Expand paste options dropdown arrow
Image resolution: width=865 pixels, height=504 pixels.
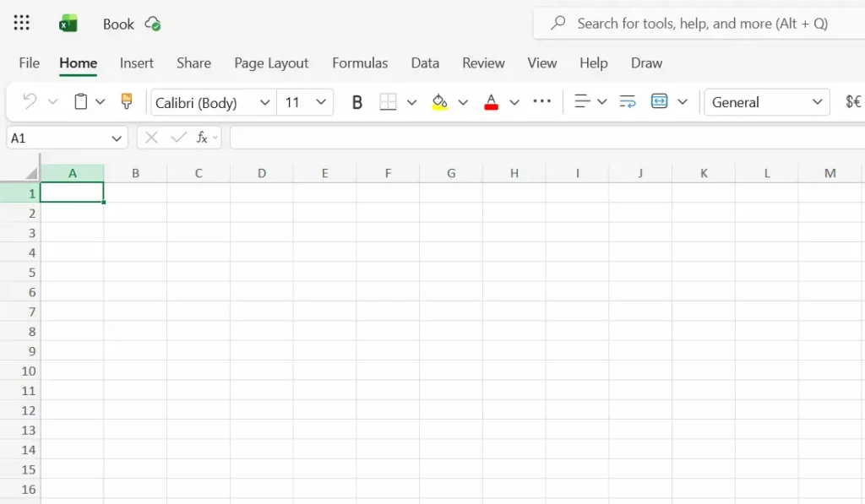(x=100, y=102)
